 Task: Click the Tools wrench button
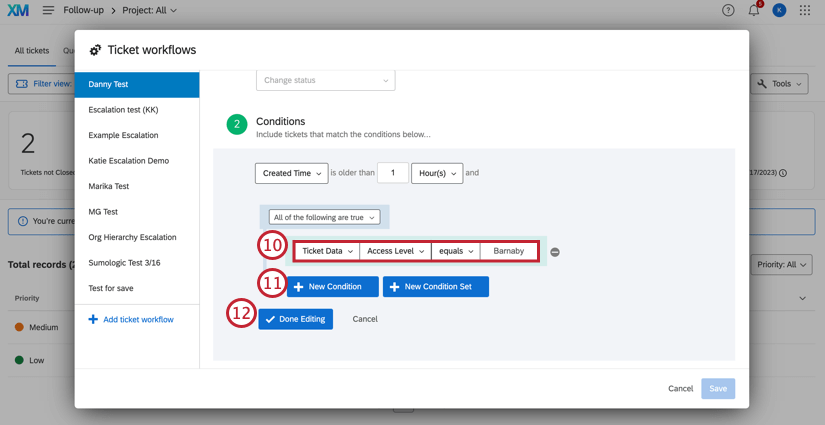[779, 84]
